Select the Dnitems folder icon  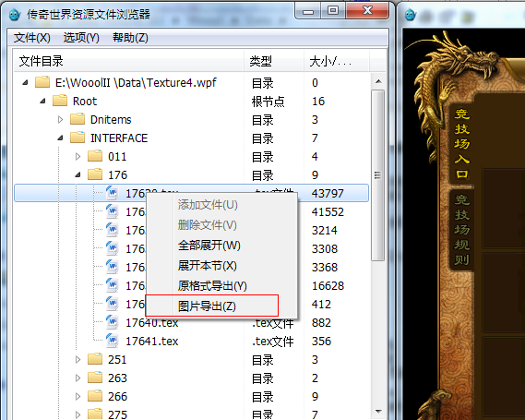(78, 119)
